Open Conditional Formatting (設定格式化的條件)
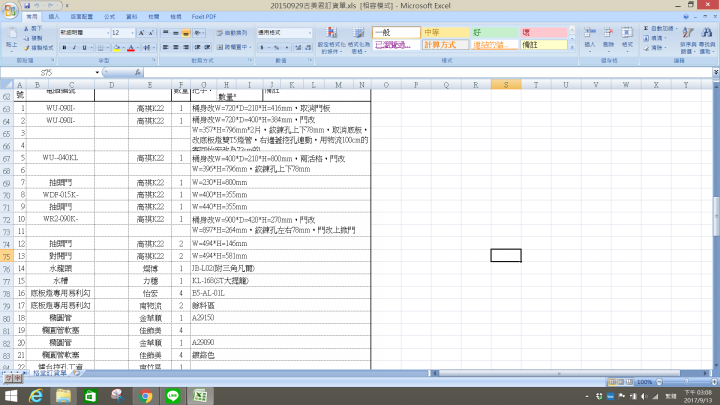 click(x=331, y=40)
